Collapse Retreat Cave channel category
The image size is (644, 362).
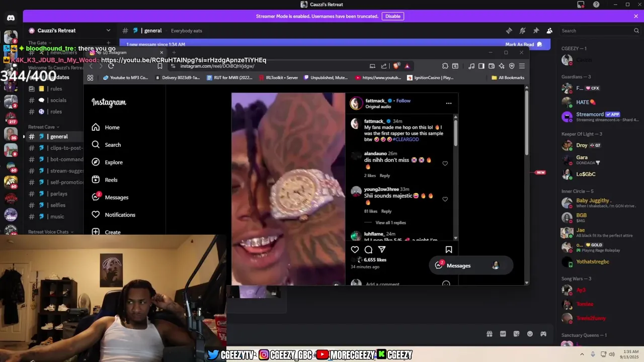pyautogui.click(x=44, y=127)
